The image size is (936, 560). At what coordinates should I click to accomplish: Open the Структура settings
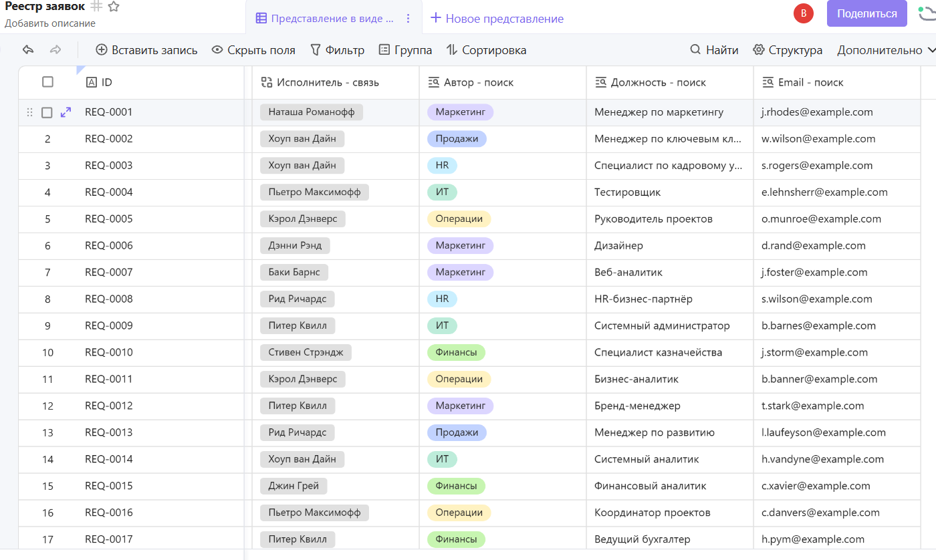pyautogui.click(x=788, y=50)
